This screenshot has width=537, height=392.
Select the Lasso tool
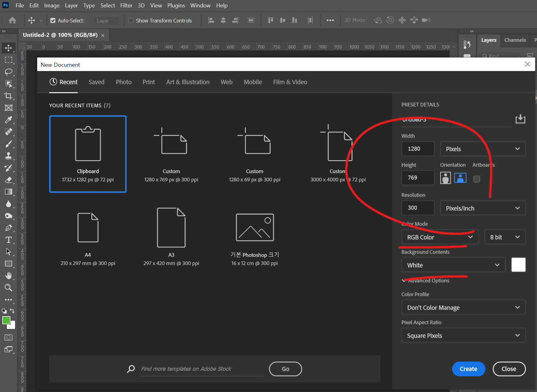9,72
